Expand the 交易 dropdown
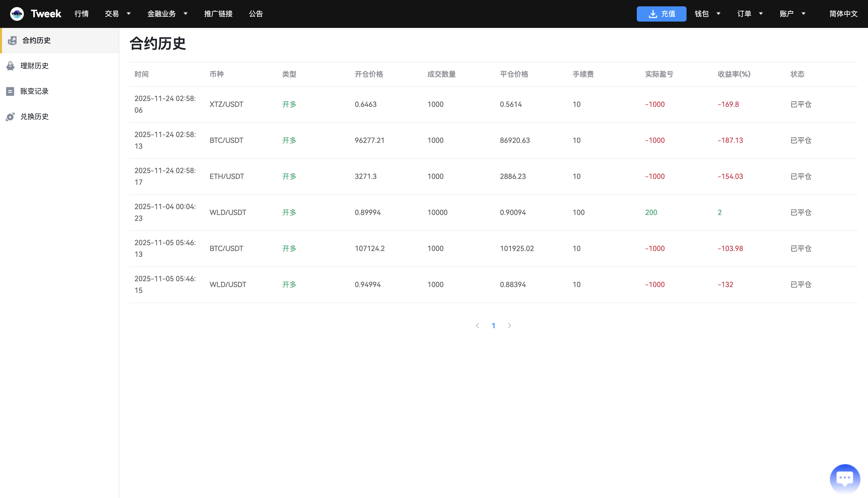Image resolution: width=868 pixels, height=498 pixels. pyautogui.click(x=117, y=14)
